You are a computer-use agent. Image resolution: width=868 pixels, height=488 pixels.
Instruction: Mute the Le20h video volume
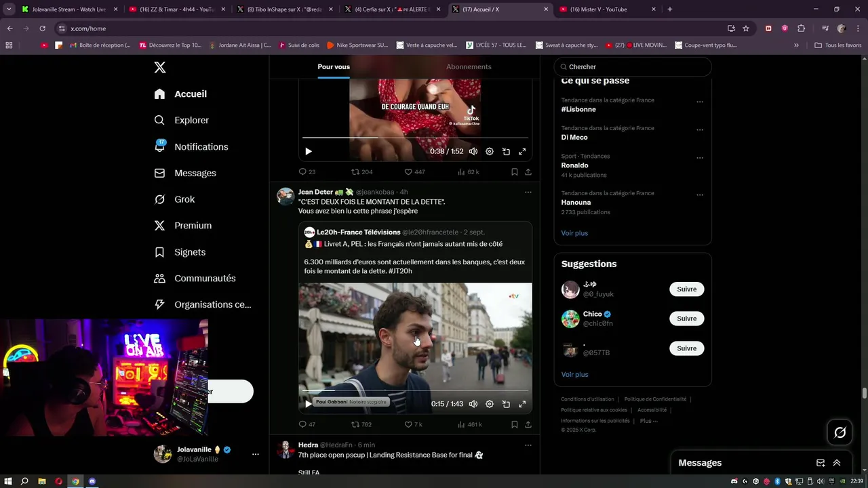coord(473,404)
